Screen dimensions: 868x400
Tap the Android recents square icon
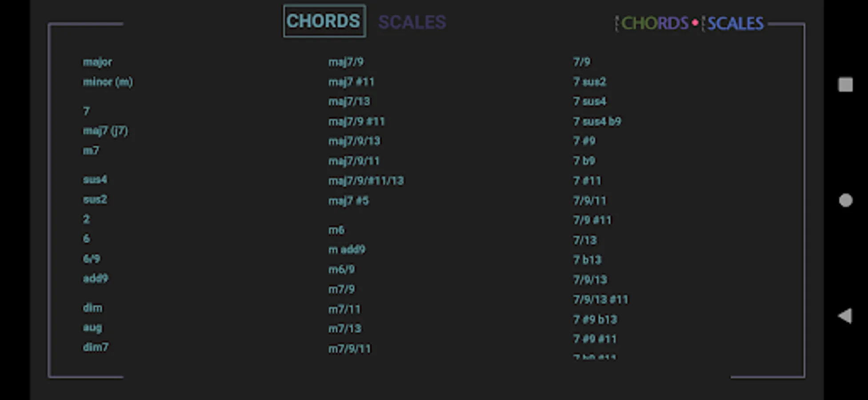[845, 84]
